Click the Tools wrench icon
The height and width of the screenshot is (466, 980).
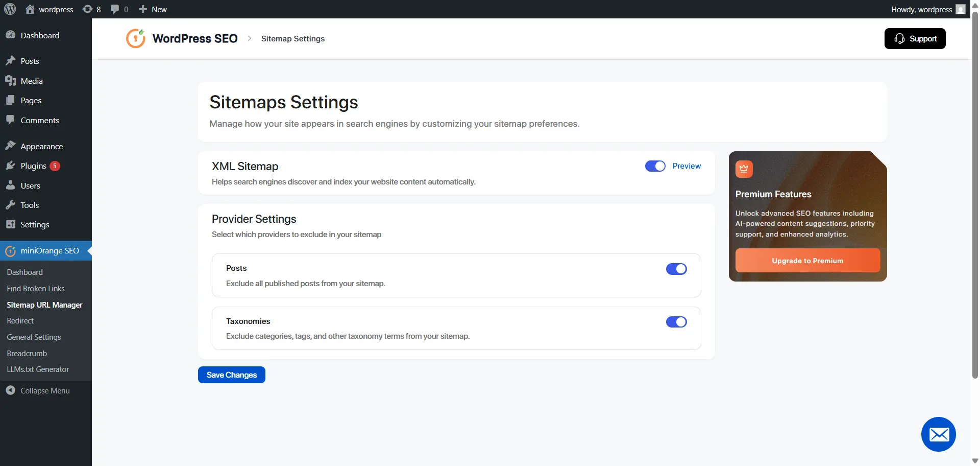point(11,205)
